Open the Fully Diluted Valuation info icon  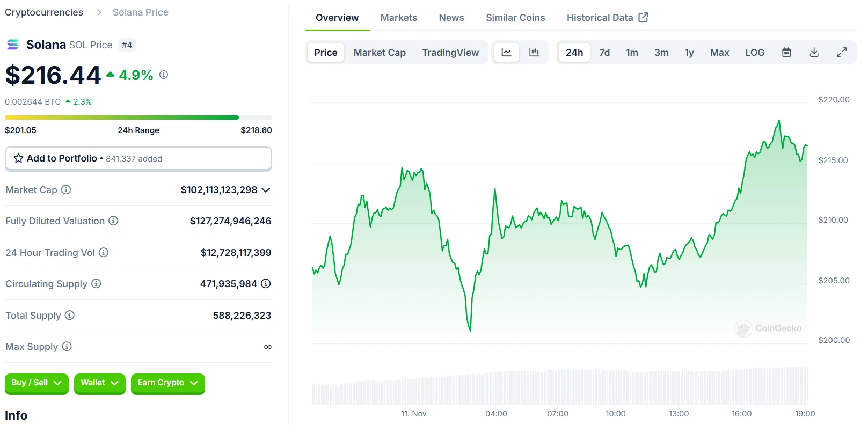tap(113, 221)
